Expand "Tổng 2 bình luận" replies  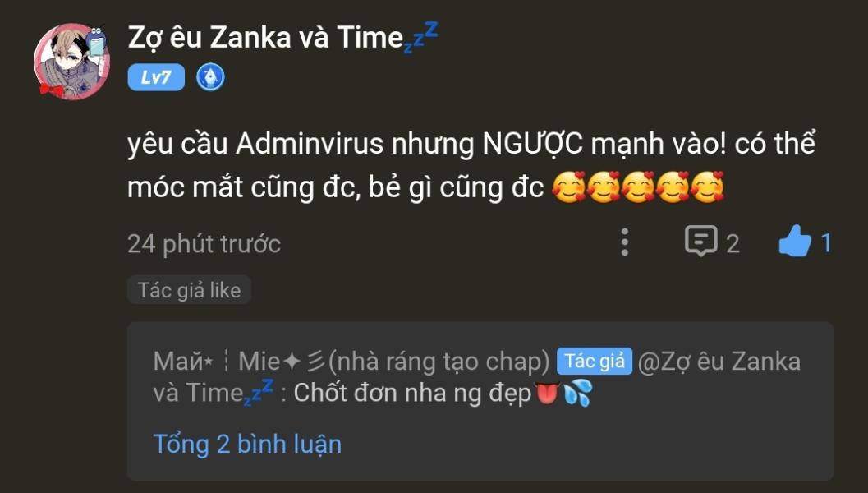coord(247,445)
